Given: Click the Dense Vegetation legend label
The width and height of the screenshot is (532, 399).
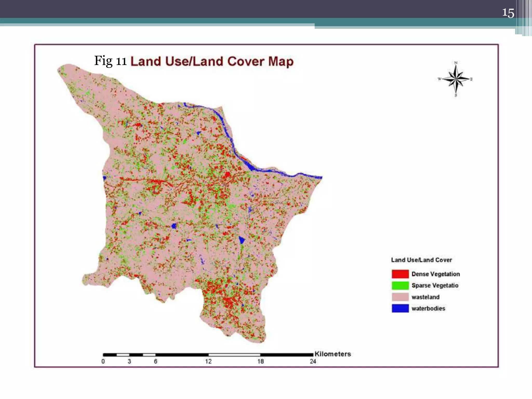Looking at the screenshot, I should 436,274.
